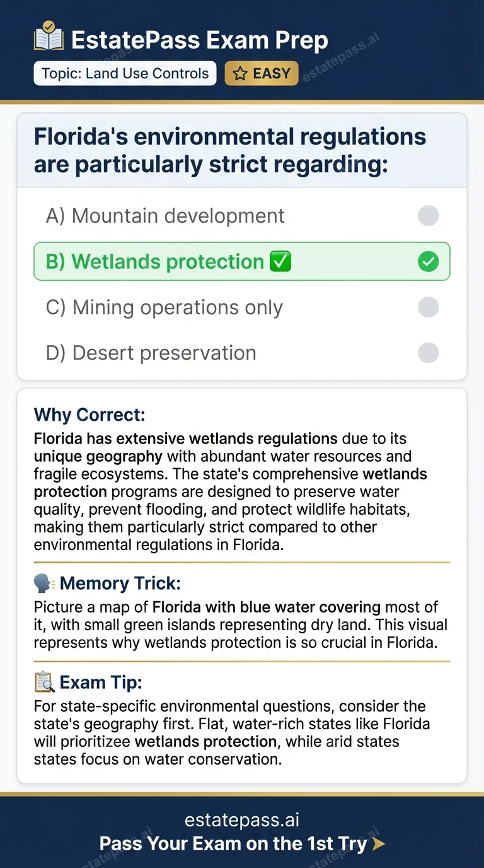This screenshot has width=484, height=868.
Task: Click the green circular checkmark on the selected answer
Action: click(428, 261)
